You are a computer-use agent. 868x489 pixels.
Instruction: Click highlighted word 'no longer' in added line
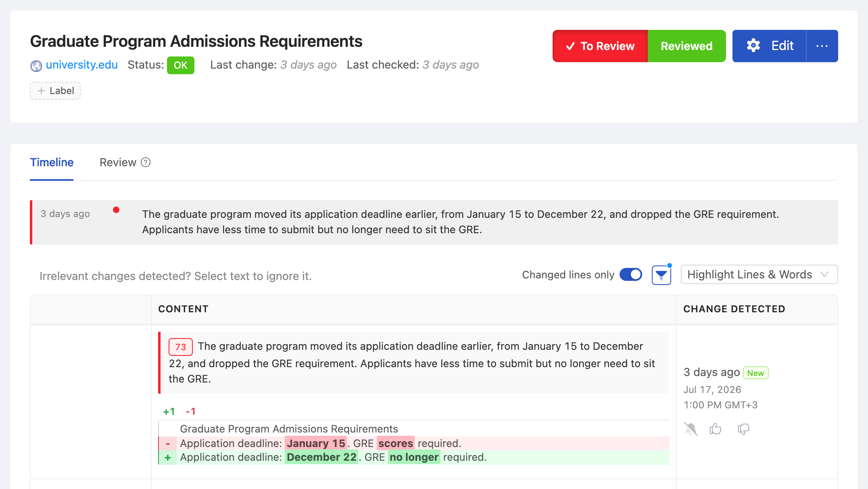click(414, 457)
